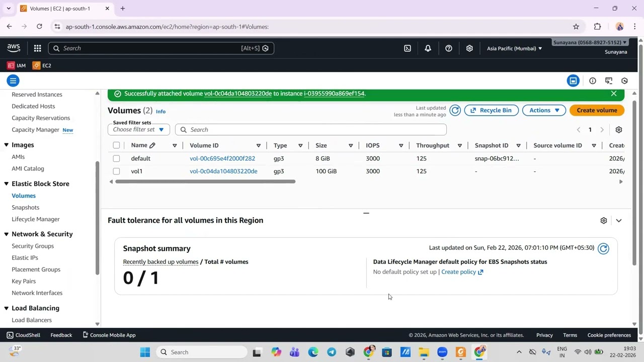Select all volumes header checkbox
This screenshot has width=644, height=362.
click(x=116, y=145)
